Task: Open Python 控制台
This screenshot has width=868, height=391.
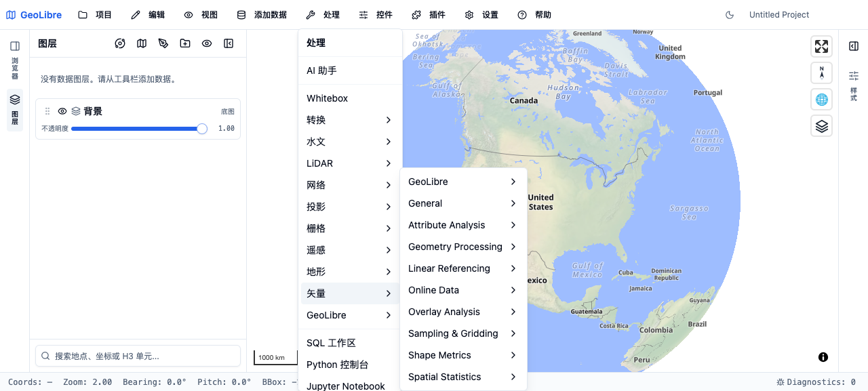Action: (350, 365)
